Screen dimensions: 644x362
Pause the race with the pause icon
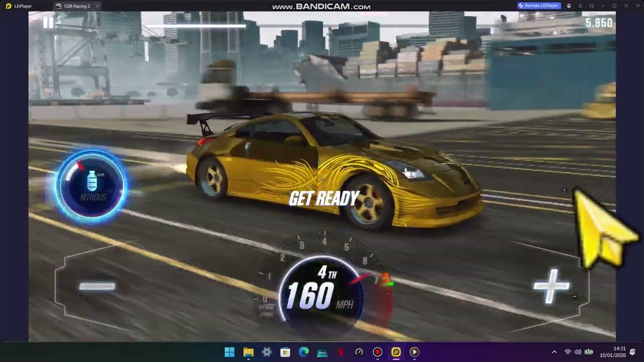(x=48, y=23)
